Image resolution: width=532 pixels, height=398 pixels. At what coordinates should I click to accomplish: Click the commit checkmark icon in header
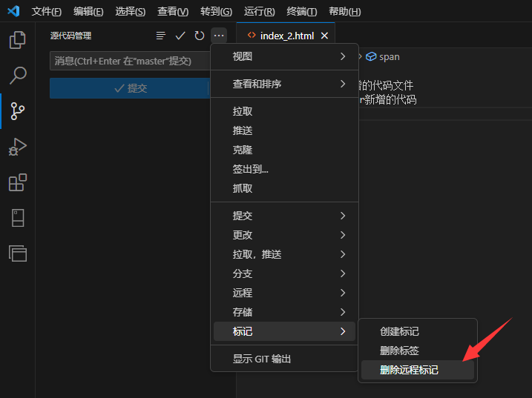tap(180, 36)
